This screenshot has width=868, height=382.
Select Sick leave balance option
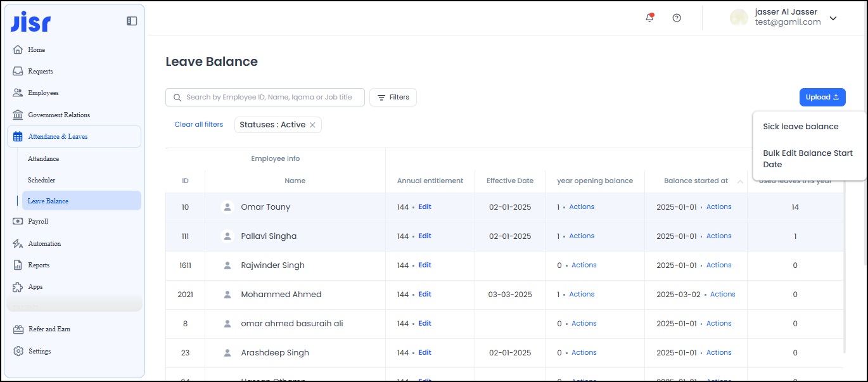tap(800, 127)
